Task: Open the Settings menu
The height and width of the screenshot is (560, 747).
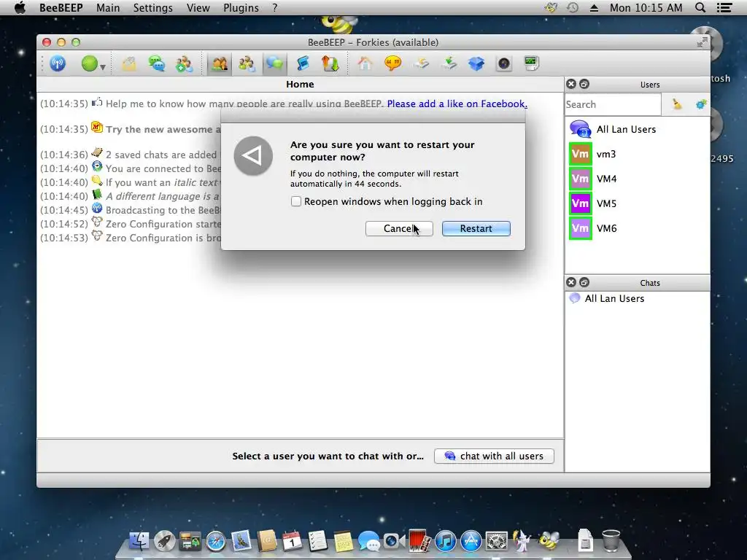Action: (153, 8)
